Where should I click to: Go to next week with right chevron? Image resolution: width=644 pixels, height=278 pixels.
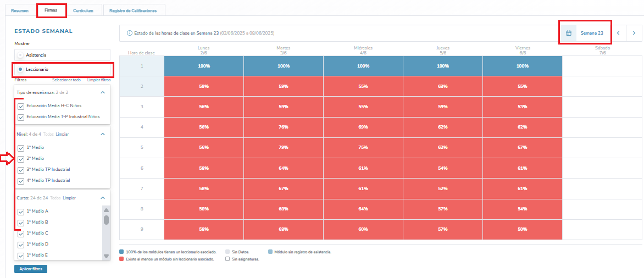634,33
